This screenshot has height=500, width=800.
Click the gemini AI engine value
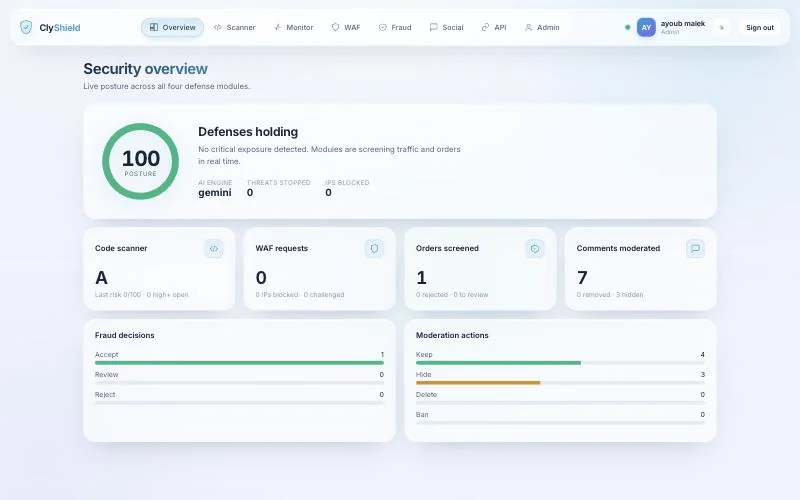215,192
